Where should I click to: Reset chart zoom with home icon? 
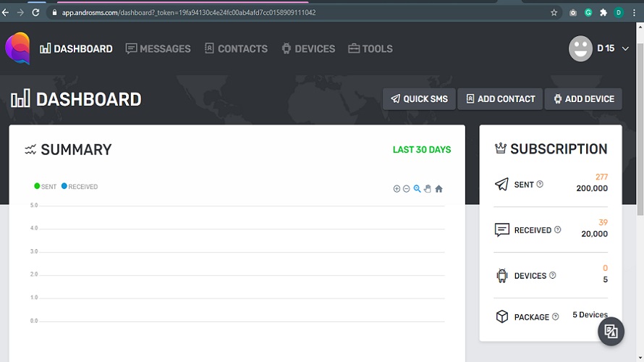tap(438, 188)
